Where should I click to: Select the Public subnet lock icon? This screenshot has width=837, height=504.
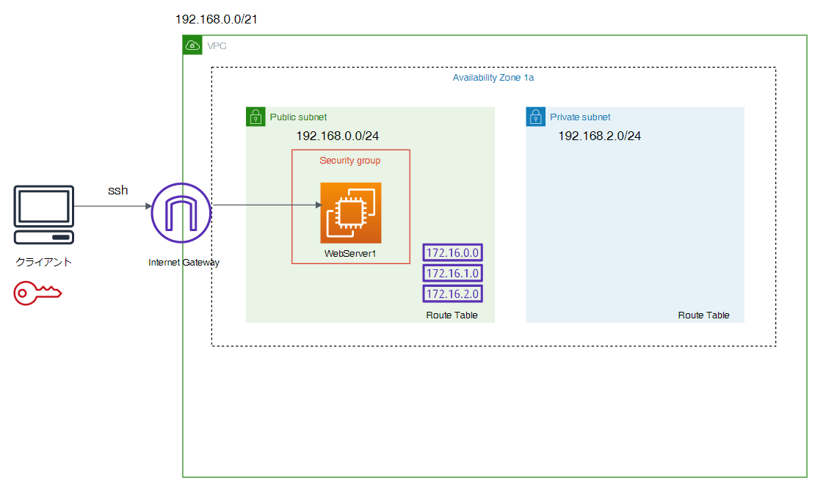[256, 117]
